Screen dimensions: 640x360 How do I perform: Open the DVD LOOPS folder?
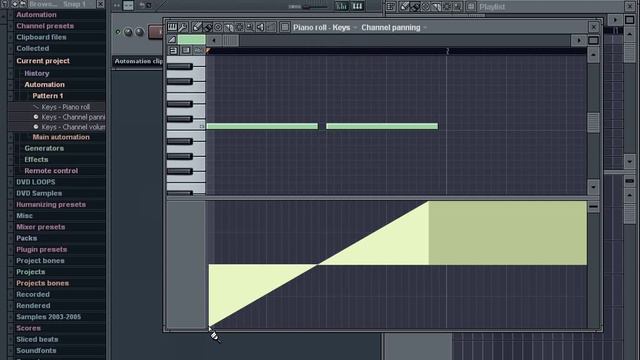pyautogui.click(x=36, y=182)
